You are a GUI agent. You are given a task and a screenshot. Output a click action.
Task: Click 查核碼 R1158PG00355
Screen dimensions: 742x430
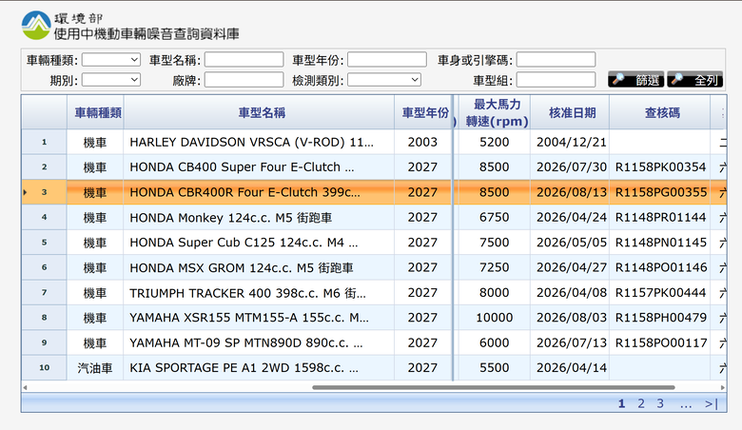(x=660, y=192)
